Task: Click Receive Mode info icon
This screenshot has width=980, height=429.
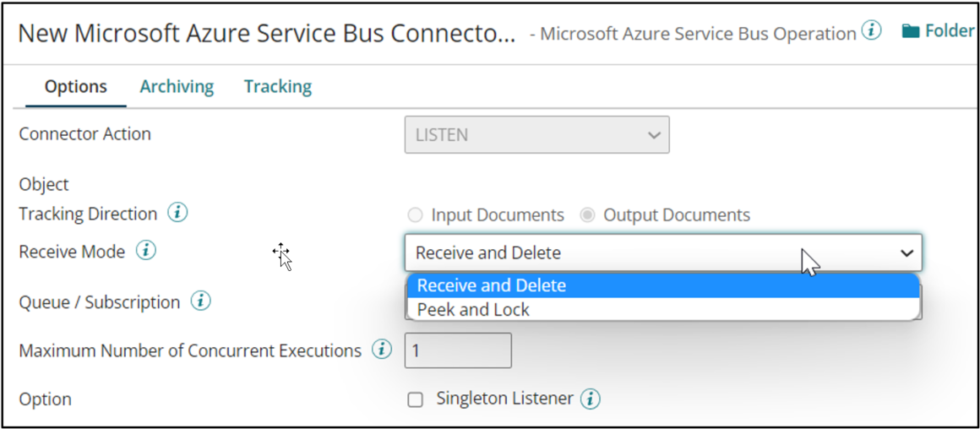Action: (146, 251)
